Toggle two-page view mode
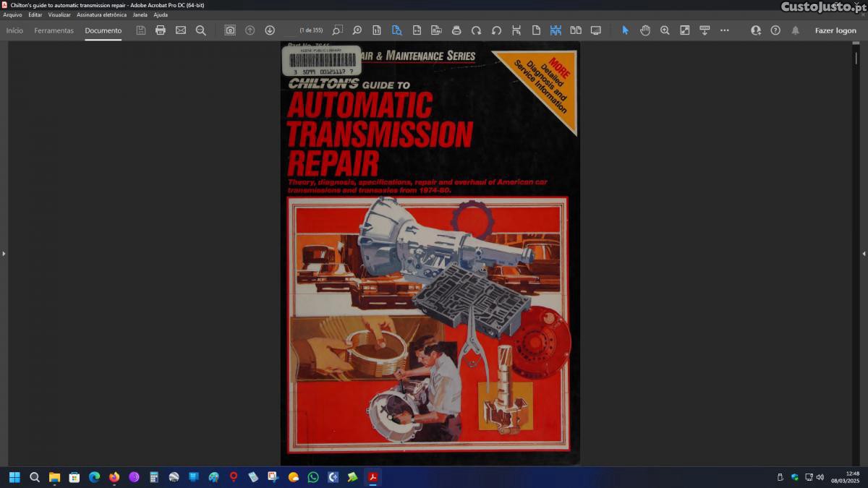The height and width of the screenshot is (488, 868). pos(576,30)
